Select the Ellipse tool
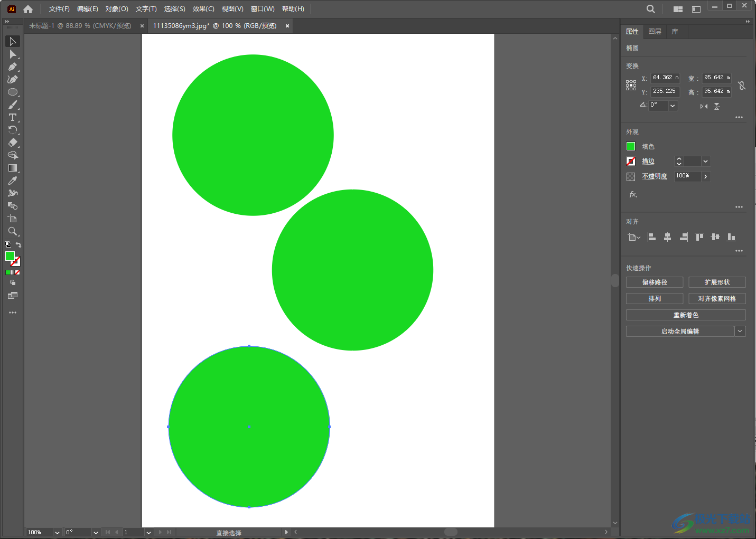This screenshot has width=756, height=539. click(13, 92)
